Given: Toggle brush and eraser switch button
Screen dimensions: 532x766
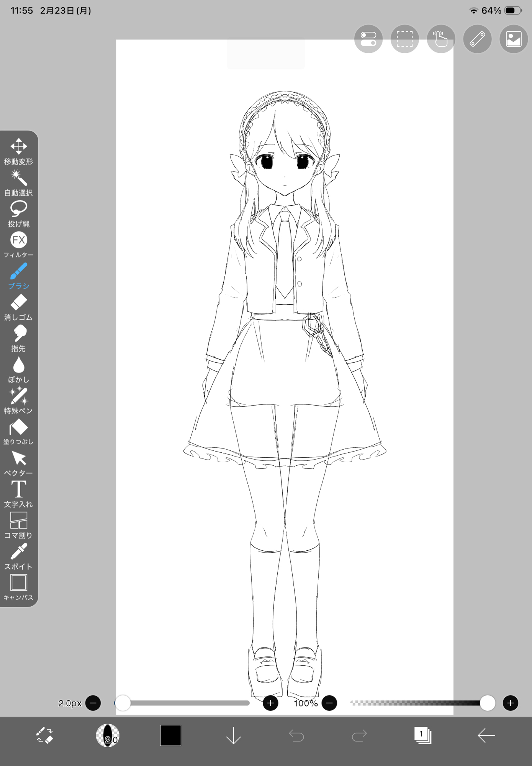Looking at the screenshot, I should pyautogui.click(x=44, y=735).
